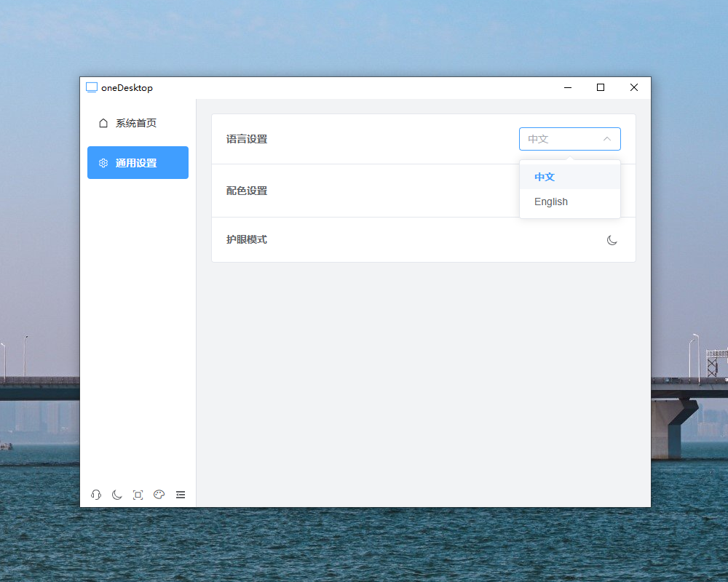Open the 系统首页 home menu item

pyautogui.click(x=138, y=123)
